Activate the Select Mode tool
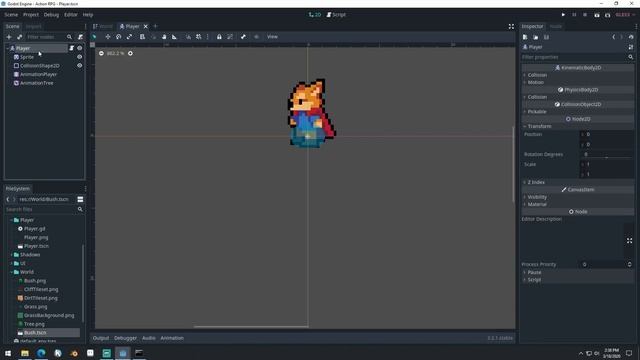The image size is (640, 360). (94, 37)
